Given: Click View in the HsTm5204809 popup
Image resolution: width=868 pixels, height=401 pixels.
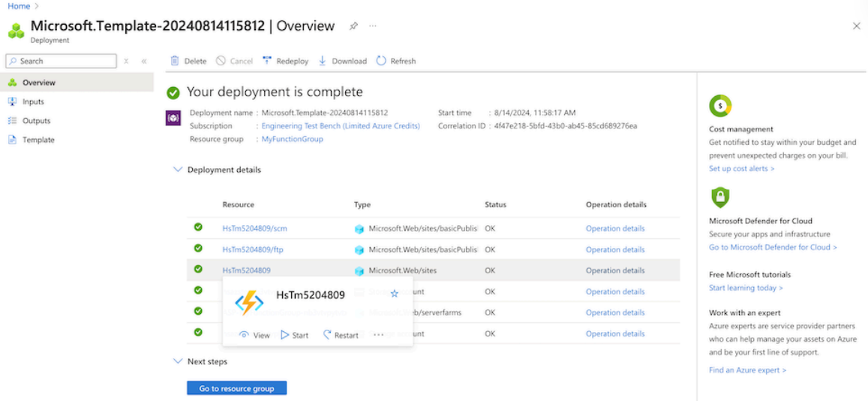Looking at the screenshot, I should pos(254,335).
